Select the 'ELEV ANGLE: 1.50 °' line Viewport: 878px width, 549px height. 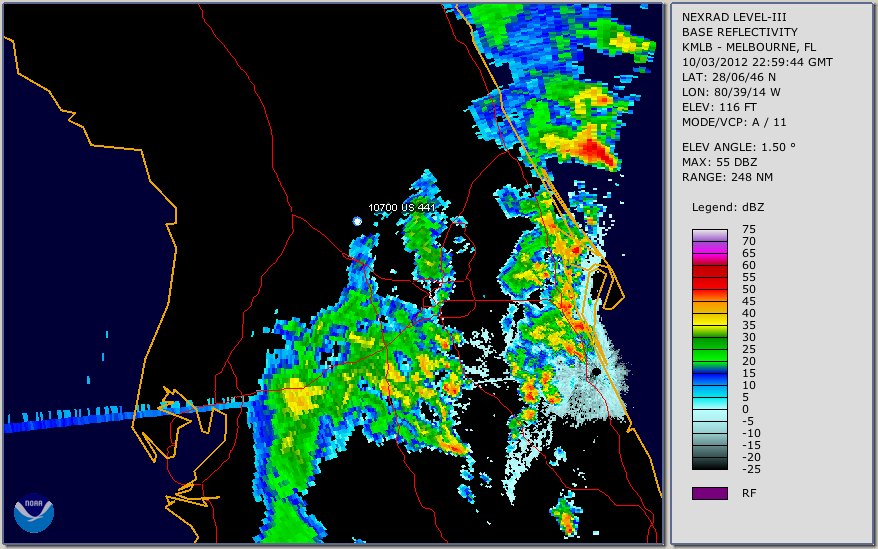(x=738, y=147)
